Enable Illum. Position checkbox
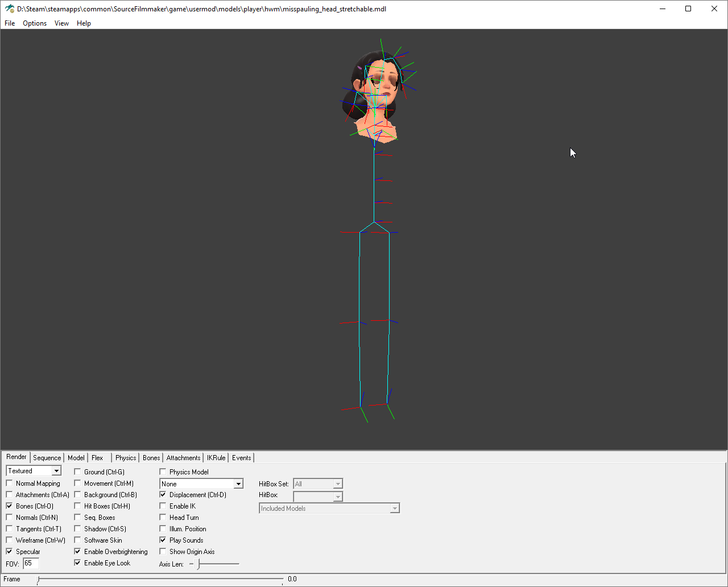 (163, 529)
